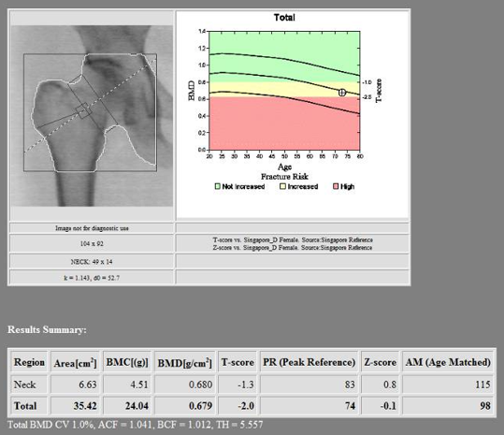Click the 'Fracture Risk' label

pyautogui.click(x=284, y=177)
